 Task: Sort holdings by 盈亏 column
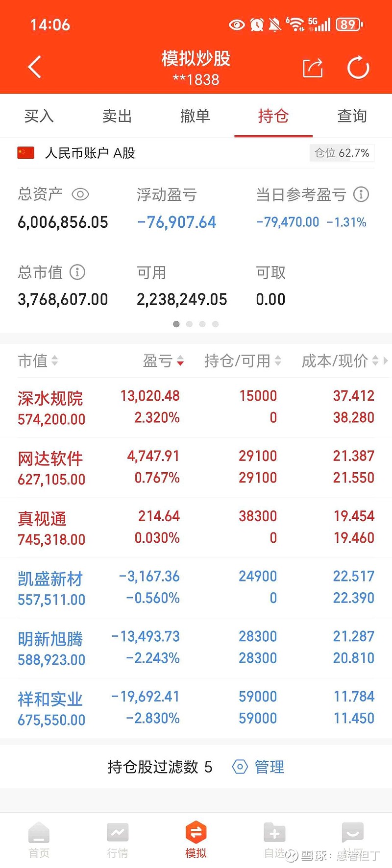tap(163, 361)
